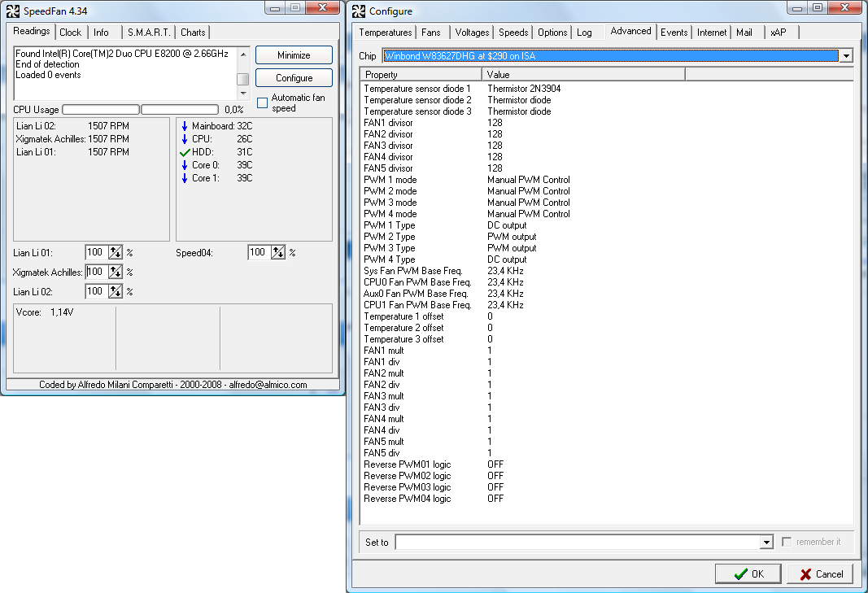Click the Property column header
The image size is (868, 593).
(x=421, y=75)
